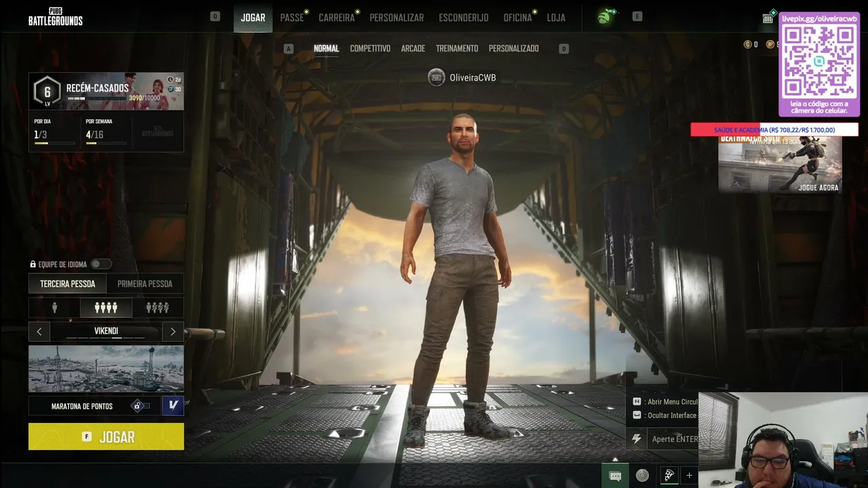This screenshot has width=868, height=488.
Task: Open the Loja menu tab
Action: click(x=556, y=18)
